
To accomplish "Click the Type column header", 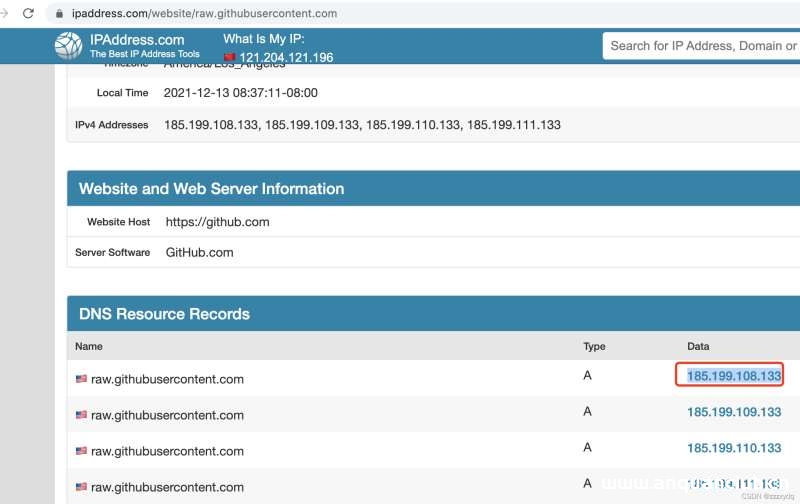I will (594, 346).
